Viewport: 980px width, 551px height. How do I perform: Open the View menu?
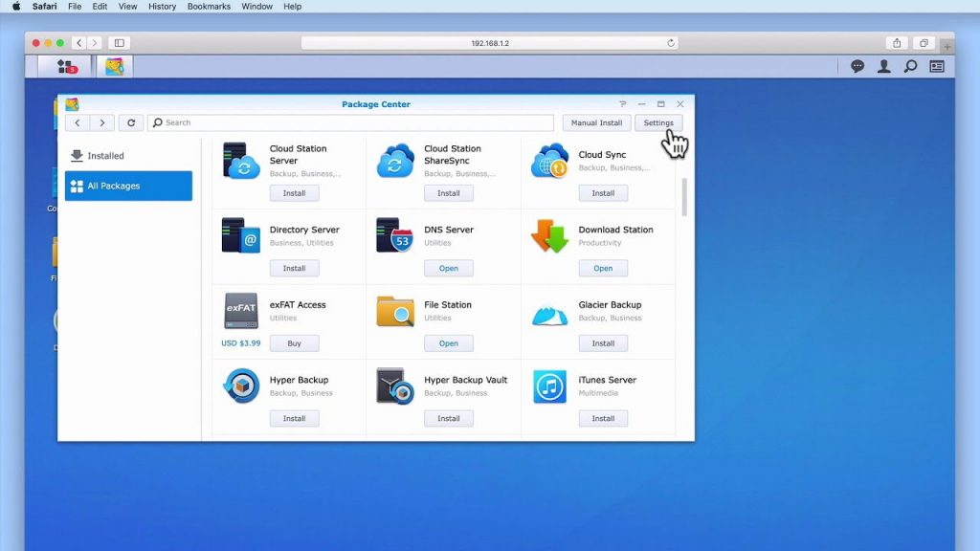tap(127, 7)
